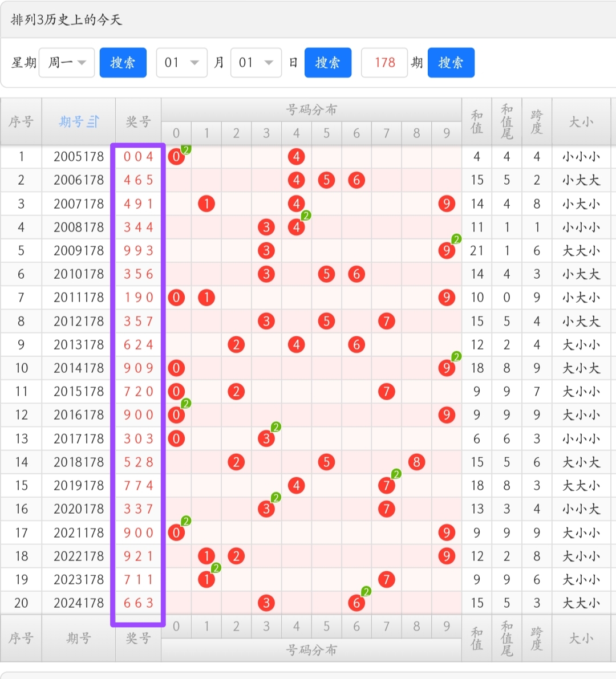Open the weekday dropdown showing 周一
The width and height of the screenshot is (616, 679).
[67, 63]
